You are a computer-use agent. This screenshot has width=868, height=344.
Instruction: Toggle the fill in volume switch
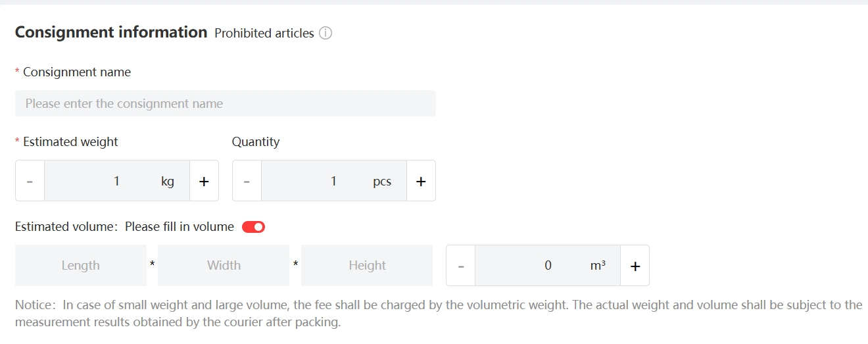[253, 227]
